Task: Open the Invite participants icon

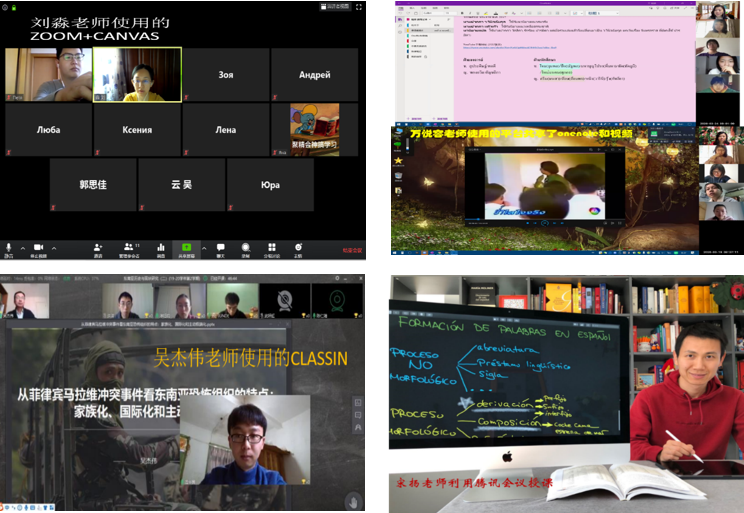Action: tap(98, 246)
